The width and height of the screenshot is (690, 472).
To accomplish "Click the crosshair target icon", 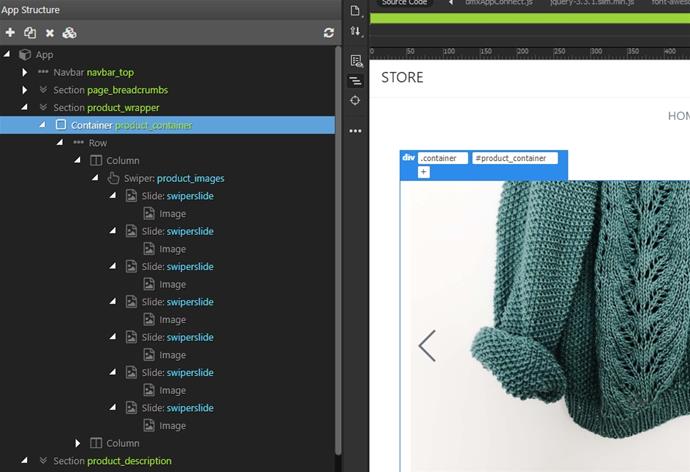I will 355,100.
